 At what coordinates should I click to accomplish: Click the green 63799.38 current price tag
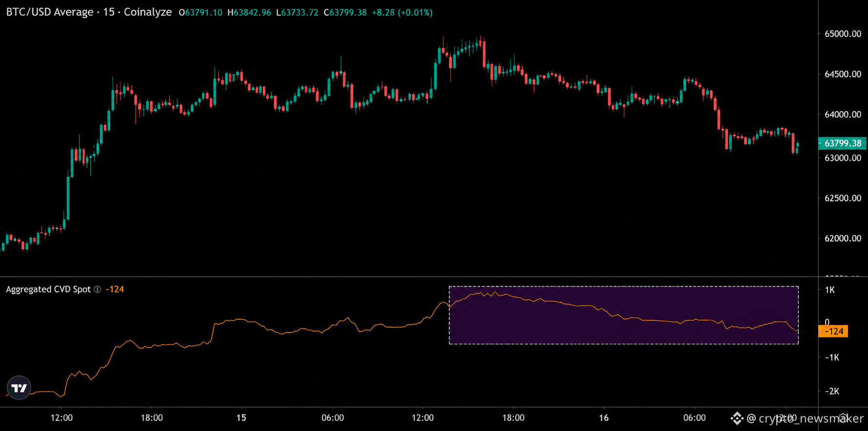tap(842, 143)
